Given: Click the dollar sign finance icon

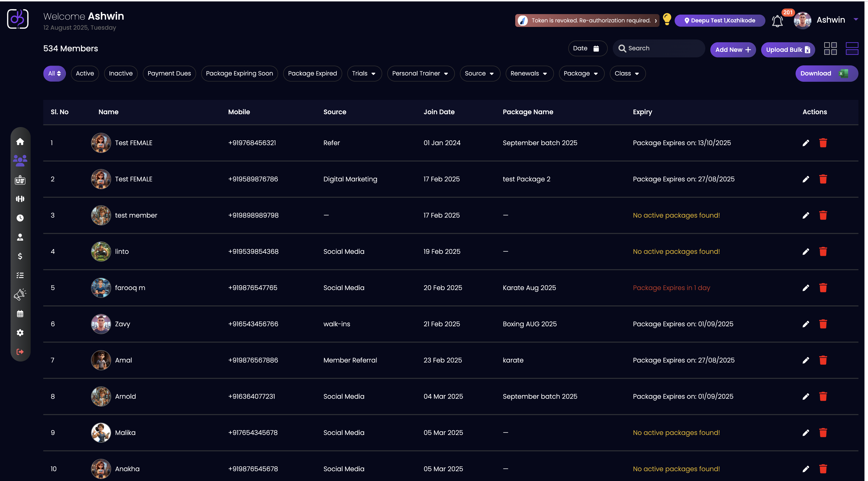Looking at the screenshot, I should point(20,256).
